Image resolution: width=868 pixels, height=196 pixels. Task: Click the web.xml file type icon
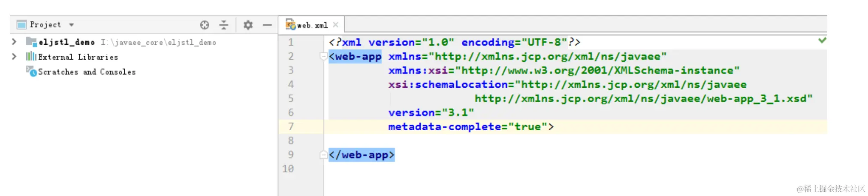click(x=291, y=24)
